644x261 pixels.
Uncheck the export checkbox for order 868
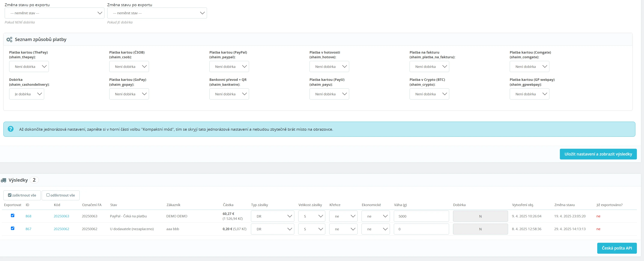click(x=13, y=215)
